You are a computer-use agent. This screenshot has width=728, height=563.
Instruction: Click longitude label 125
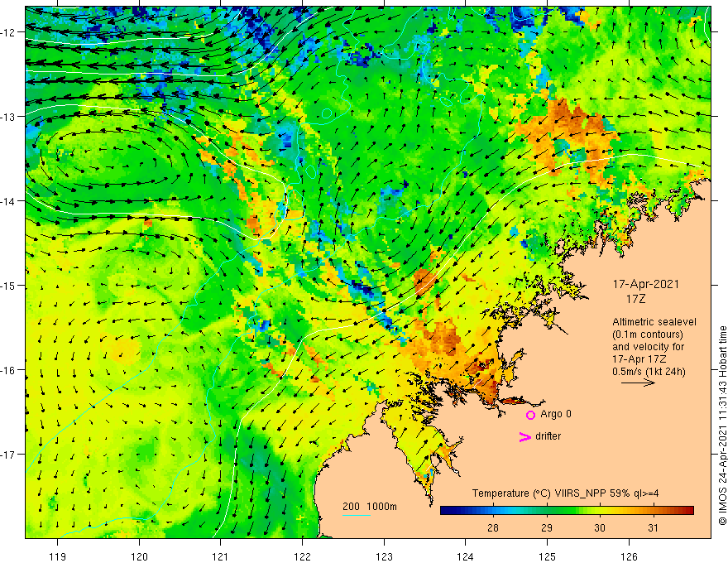(547, 556)
